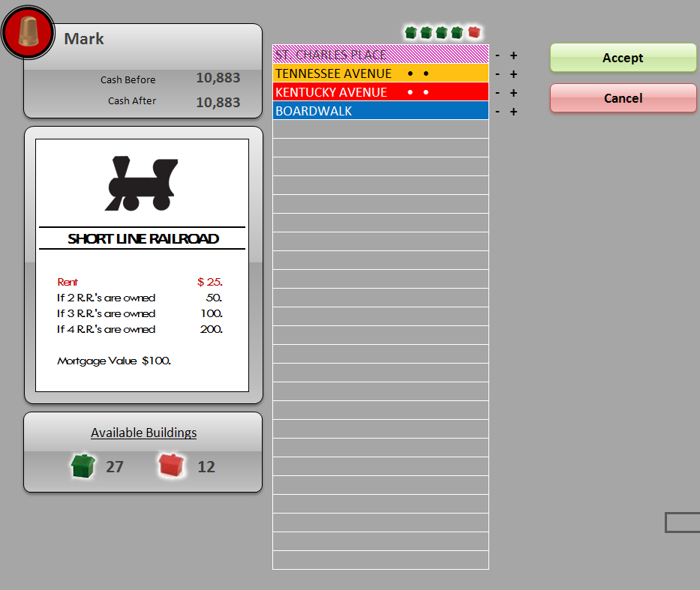Screen dimensions: 700x590
Task: Click the Mortgage Value $100 text
Action: 114,361
